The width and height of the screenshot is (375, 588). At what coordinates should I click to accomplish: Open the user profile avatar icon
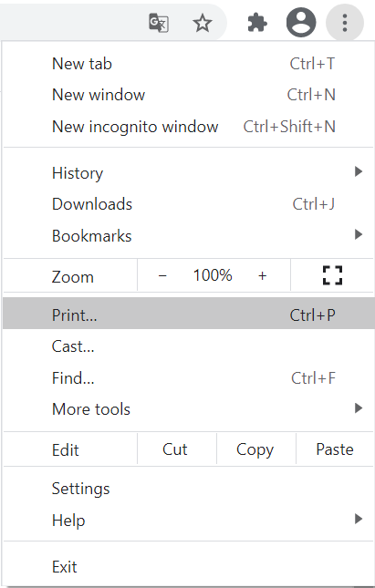[x=301, y=23]
